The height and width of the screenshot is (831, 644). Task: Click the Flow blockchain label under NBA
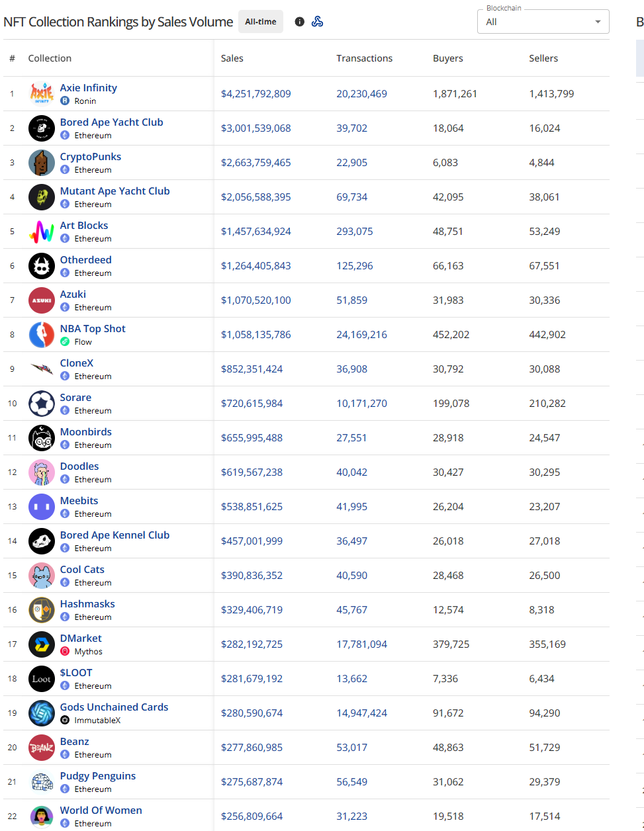click(x=83, y=342)
